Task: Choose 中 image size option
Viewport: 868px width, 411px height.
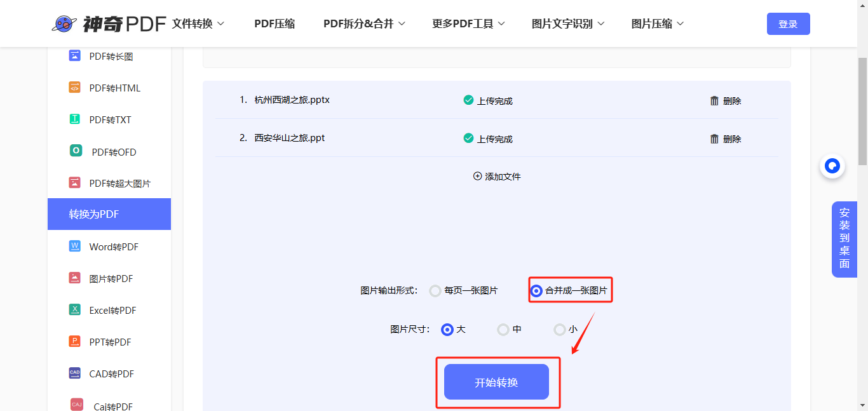Action: coord(503,329)
